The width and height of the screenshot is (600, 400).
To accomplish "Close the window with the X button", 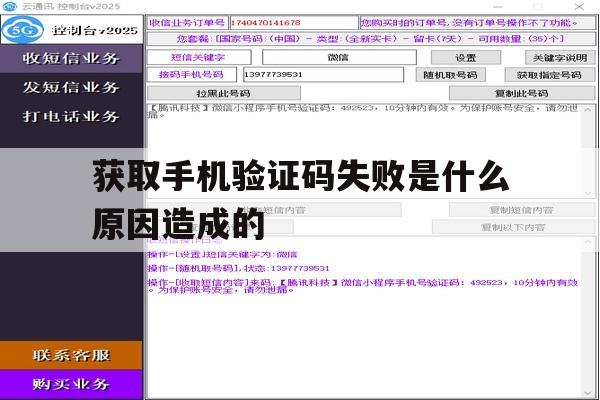I will click(579, 6).
